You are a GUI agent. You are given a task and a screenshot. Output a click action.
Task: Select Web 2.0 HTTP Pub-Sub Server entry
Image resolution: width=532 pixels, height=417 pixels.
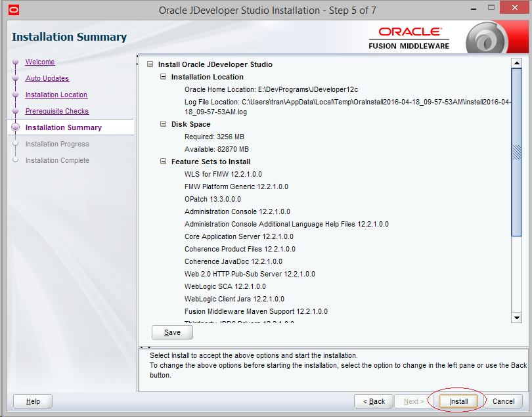250,274
